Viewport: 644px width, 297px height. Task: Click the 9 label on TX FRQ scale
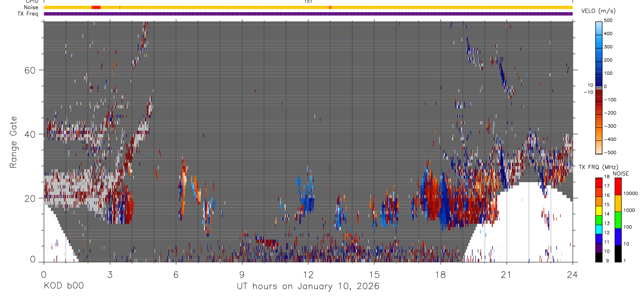coord(606,260)
